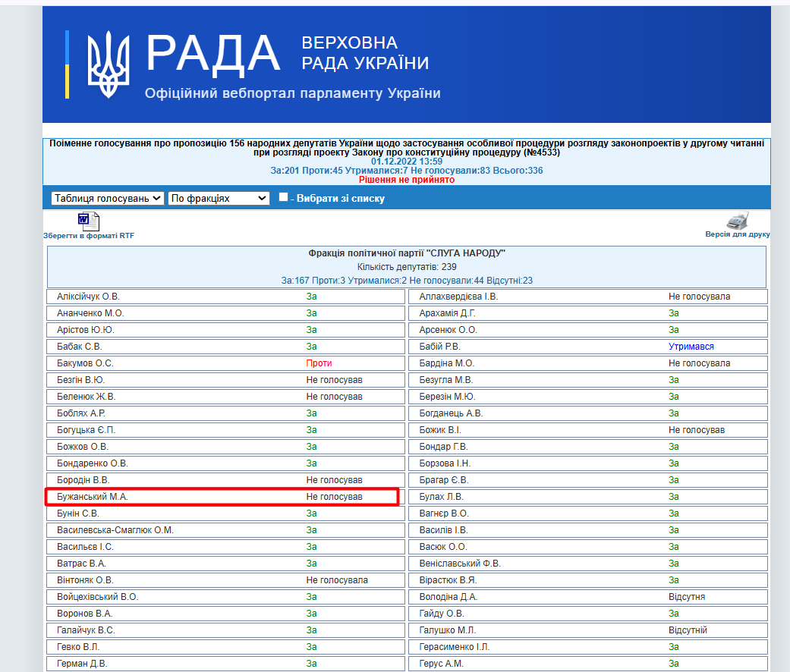Screen dimensions: 790x672
Task: Click the large 'РАДА' header title
Action: click(x=213, y=54)
